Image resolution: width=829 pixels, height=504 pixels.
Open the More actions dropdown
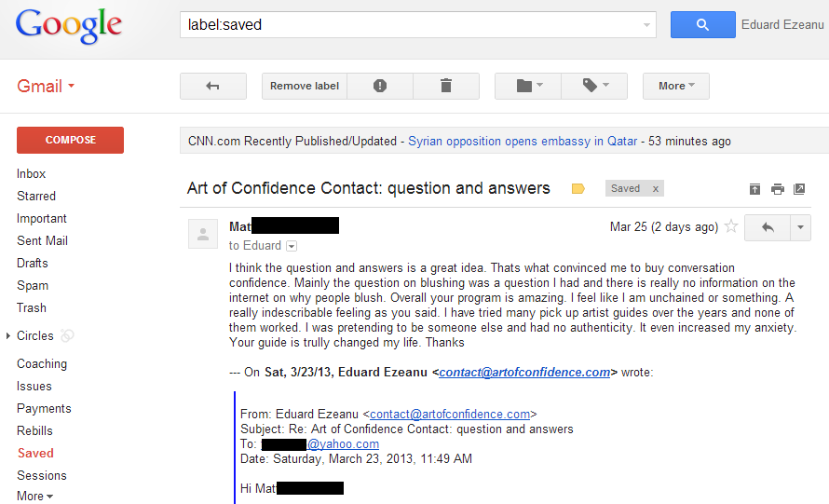[676, 87]
